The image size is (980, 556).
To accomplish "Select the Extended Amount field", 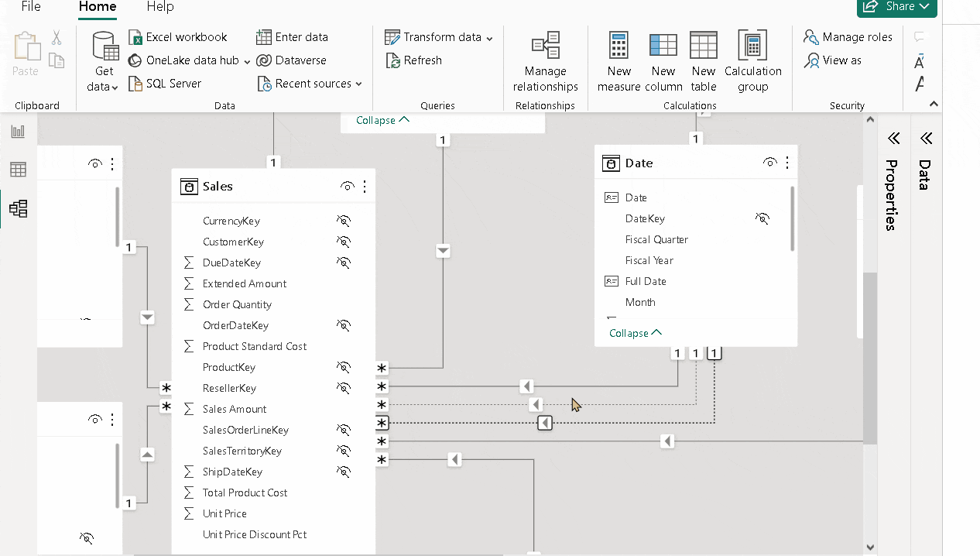I will 245,283.
